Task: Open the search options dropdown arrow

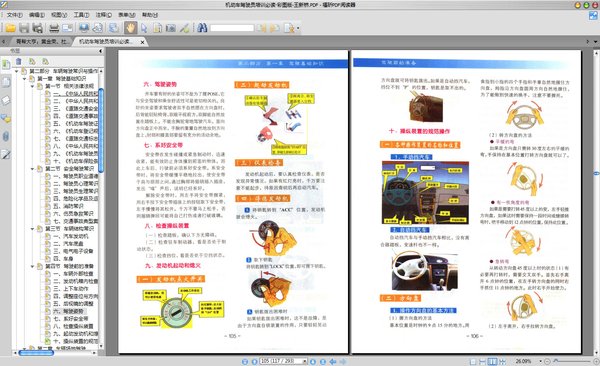Action: pos(298,28)
